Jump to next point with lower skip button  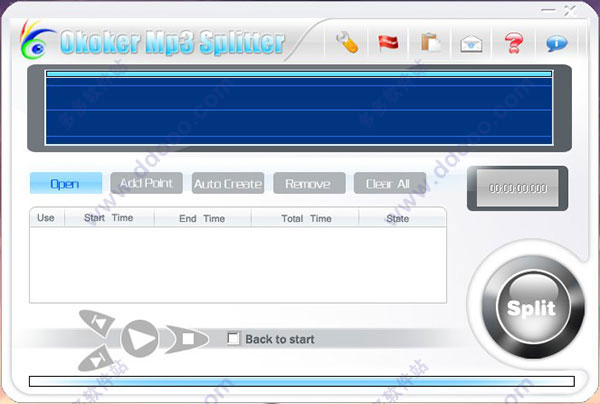coord(97,358)
